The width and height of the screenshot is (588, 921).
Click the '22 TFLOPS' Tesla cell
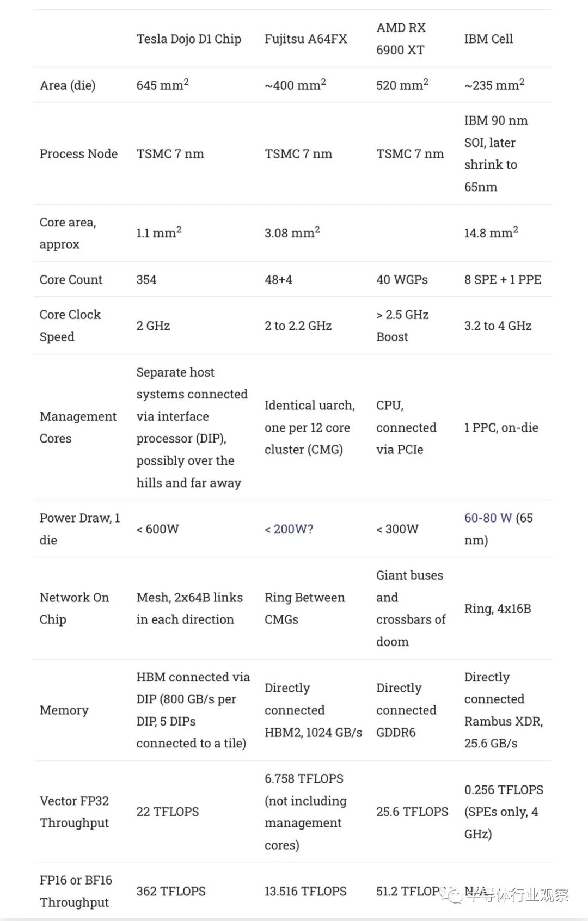(x=168, y=812)
